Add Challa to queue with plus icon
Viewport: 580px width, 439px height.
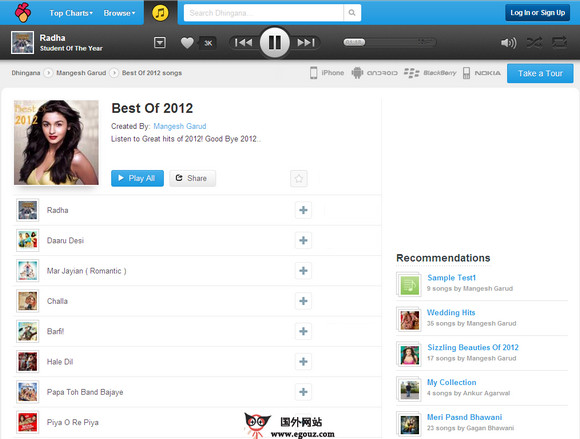[x=303, y=301]
